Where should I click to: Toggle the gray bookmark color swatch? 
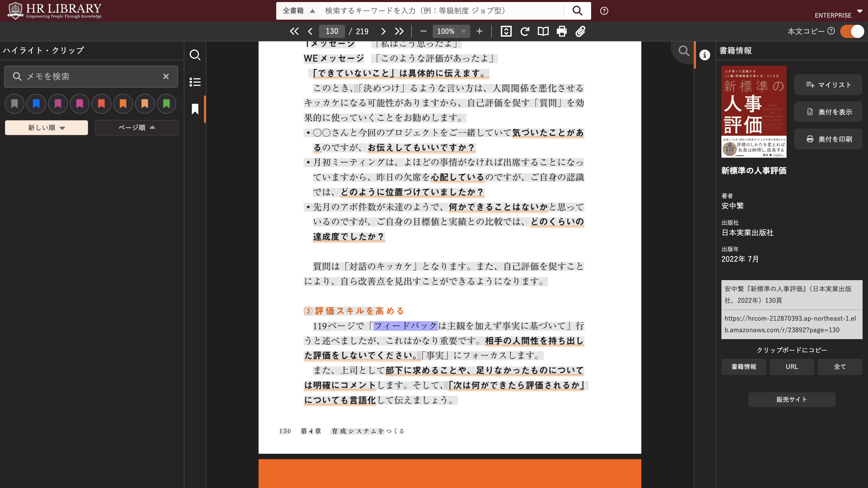(14, 103)
